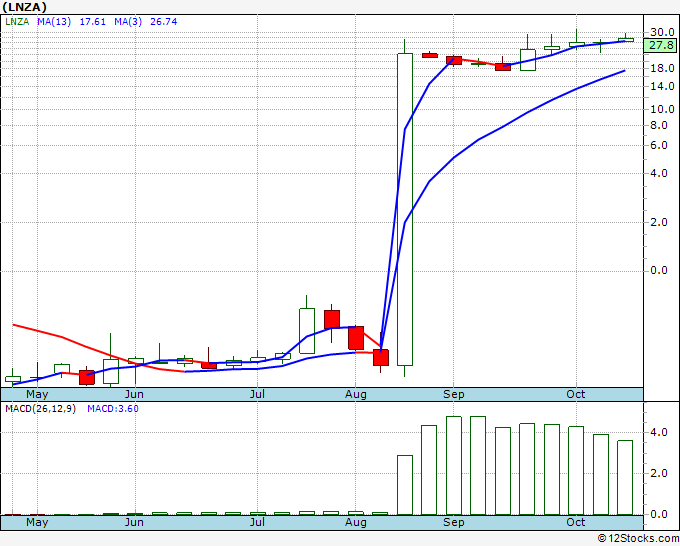The image size is (680, 546).
Task: Select the MA(3) indicator label
Action: tap(128, 22)
